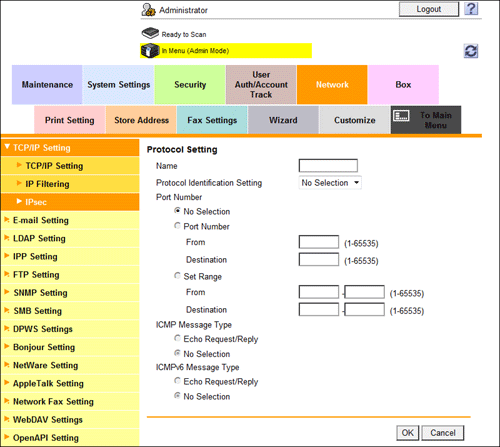The image size is (500, 447).
Task: Click the To Main Menu panel icon
Action: coord(401,116)
